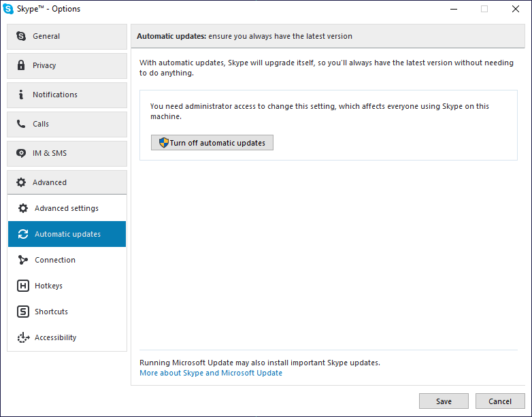The height and width of the screenshot is (417, 532).
Task: Click the 'You need administrator access' message
Action: tap(320, 112)
